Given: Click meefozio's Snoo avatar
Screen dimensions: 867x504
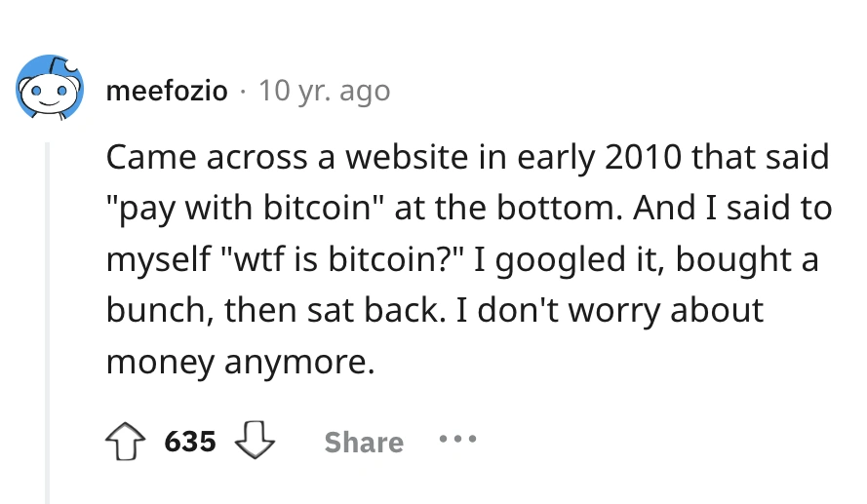Looking at the screenshot, I should point(48,88).
